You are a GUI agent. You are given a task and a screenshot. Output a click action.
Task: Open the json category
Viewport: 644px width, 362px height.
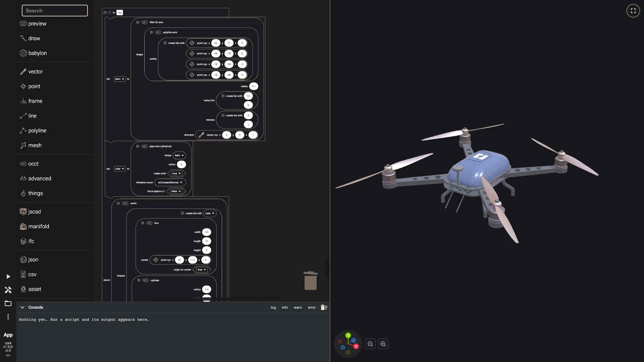[x=55, y=259]
